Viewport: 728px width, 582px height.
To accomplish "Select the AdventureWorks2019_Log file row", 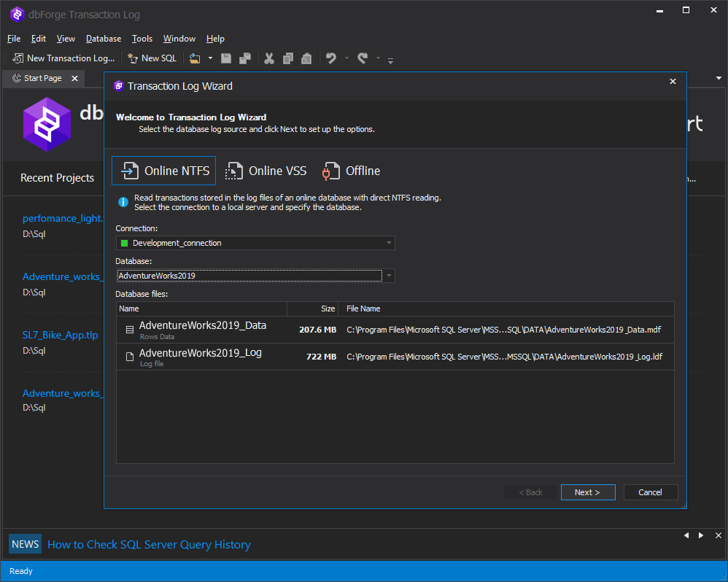I will 394,357.
